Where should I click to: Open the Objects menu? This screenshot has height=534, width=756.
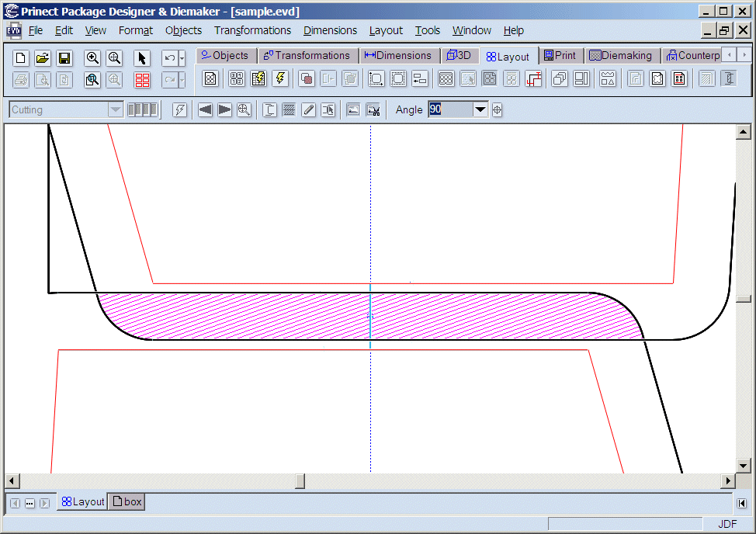tap(183, 30)
